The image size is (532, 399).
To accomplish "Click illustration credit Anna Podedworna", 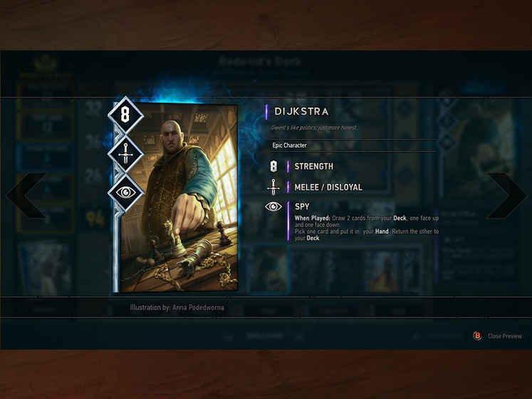I will coord(177,308).
